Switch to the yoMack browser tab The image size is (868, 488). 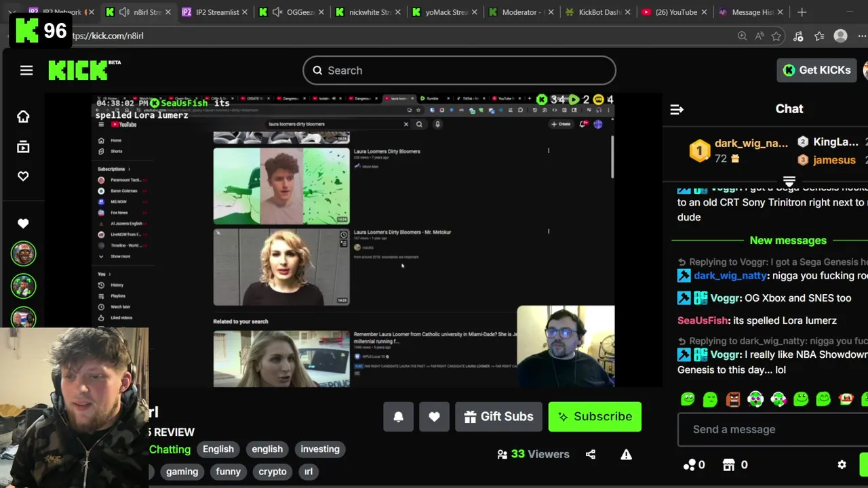446,12
